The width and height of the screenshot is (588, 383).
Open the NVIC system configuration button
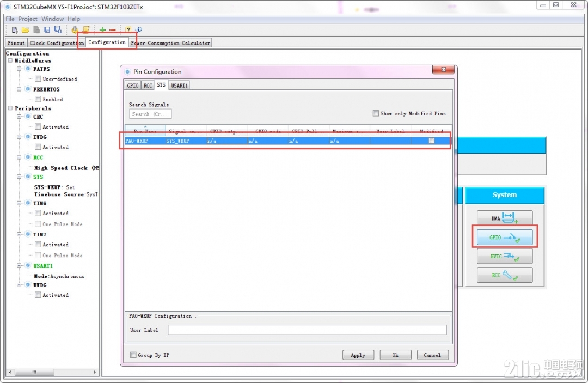505,256
